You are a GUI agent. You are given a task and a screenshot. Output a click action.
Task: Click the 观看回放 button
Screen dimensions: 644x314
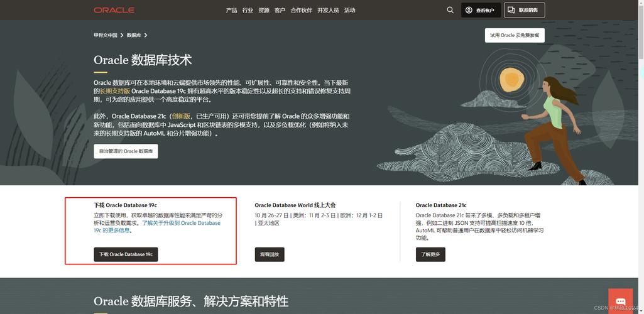point(270,254)
